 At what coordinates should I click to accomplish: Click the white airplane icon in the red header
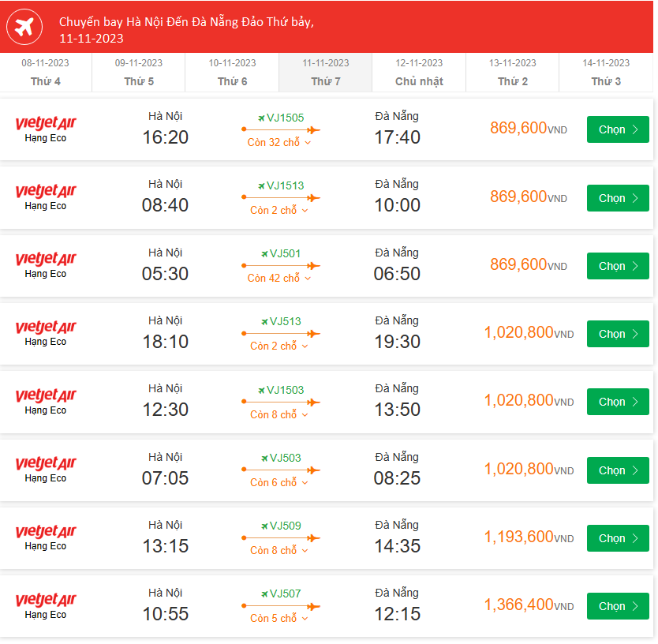[x=24, y=28]
